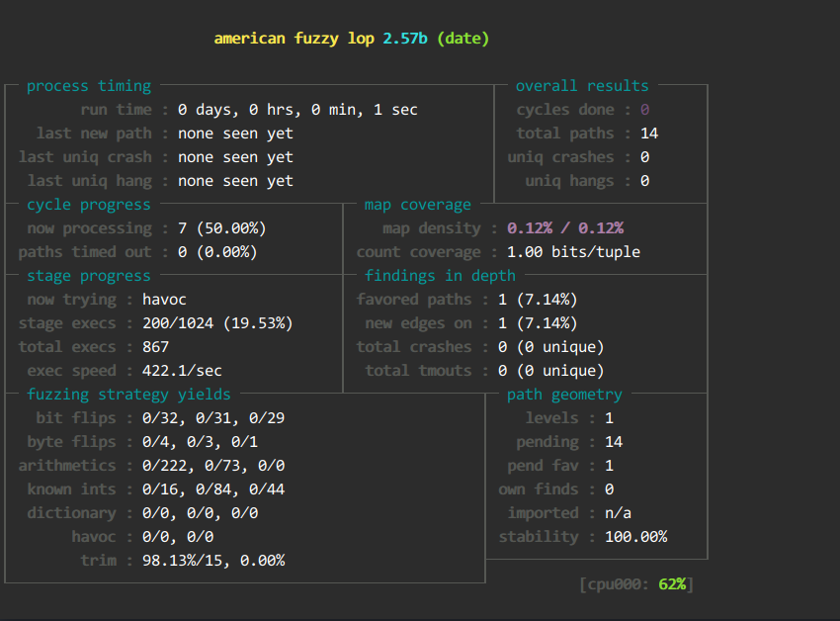The width and height of the screenshot is (840, 621).
Task: Click the 'uniq crashes' label
Action: click(x=560, y=156)
